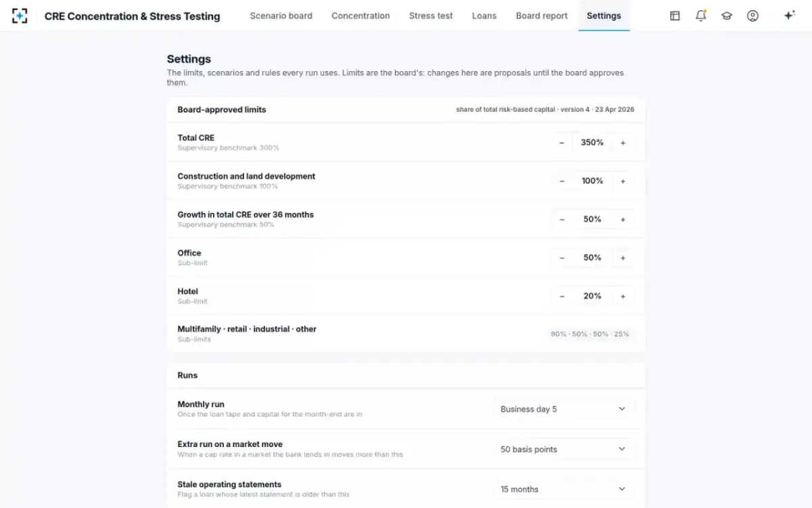Image resolution: width=812 pixels, height=508 pixels.
Task: Increase the Total CRE limit
Action: 623,143
